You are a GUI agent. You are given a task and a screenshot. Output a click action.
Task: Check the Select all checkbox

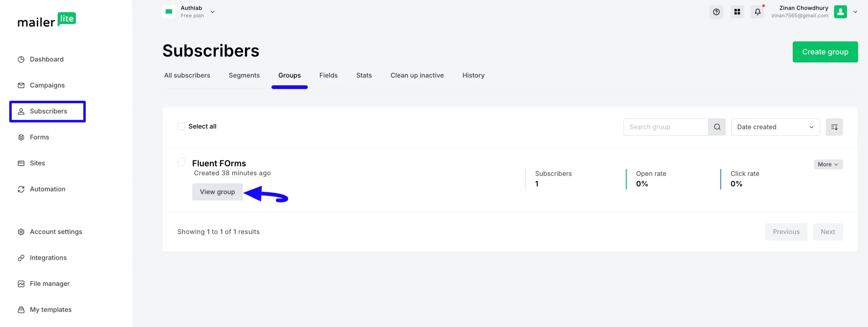click(x=181, y=126)
